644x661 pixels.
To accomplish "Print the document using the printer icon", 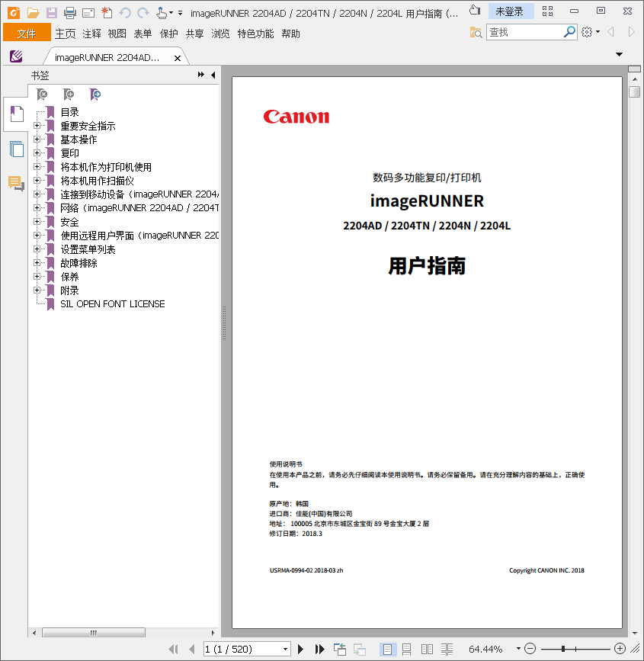I will 70,13.
